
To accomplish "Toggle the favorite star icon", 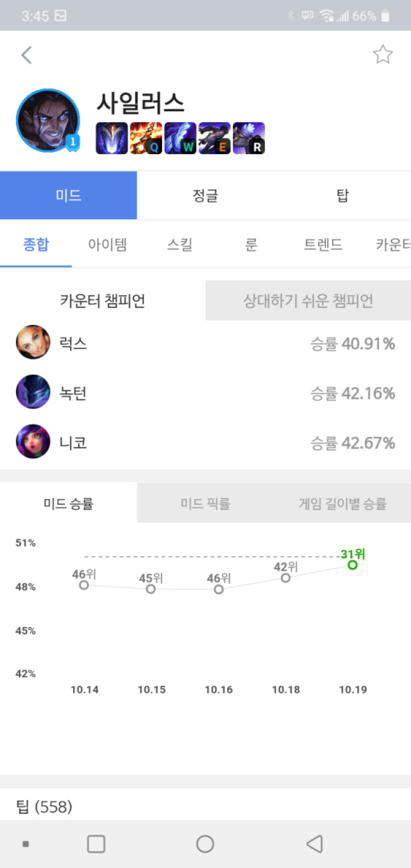I will [x=382, y=55].
